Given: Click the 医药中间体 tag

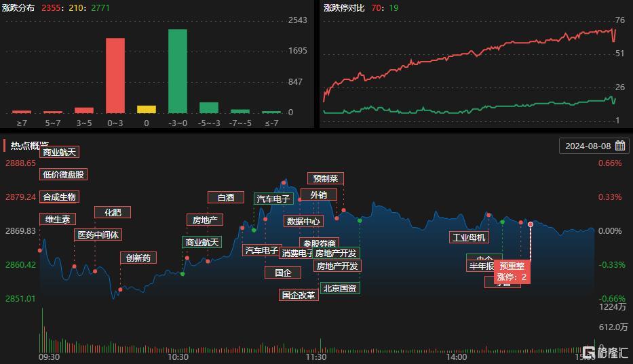Looking at the screenshot, I should (98, 235).
